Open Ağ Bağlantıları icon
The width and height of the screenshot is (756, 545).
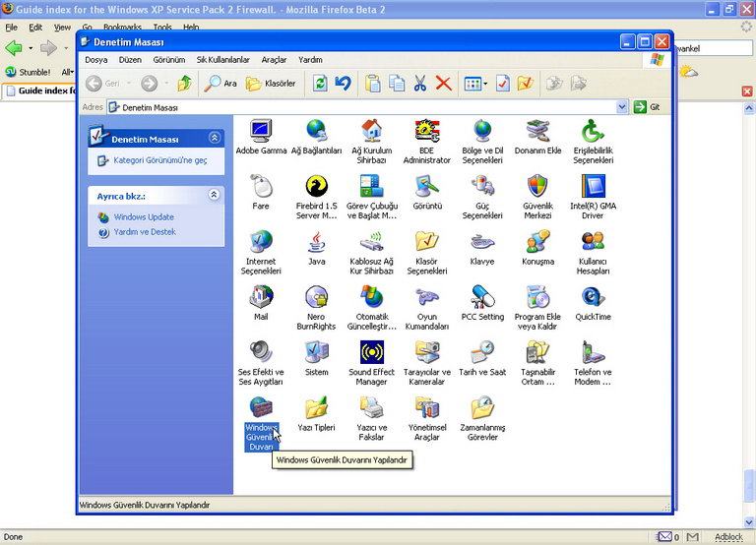[x=316, y=132]
